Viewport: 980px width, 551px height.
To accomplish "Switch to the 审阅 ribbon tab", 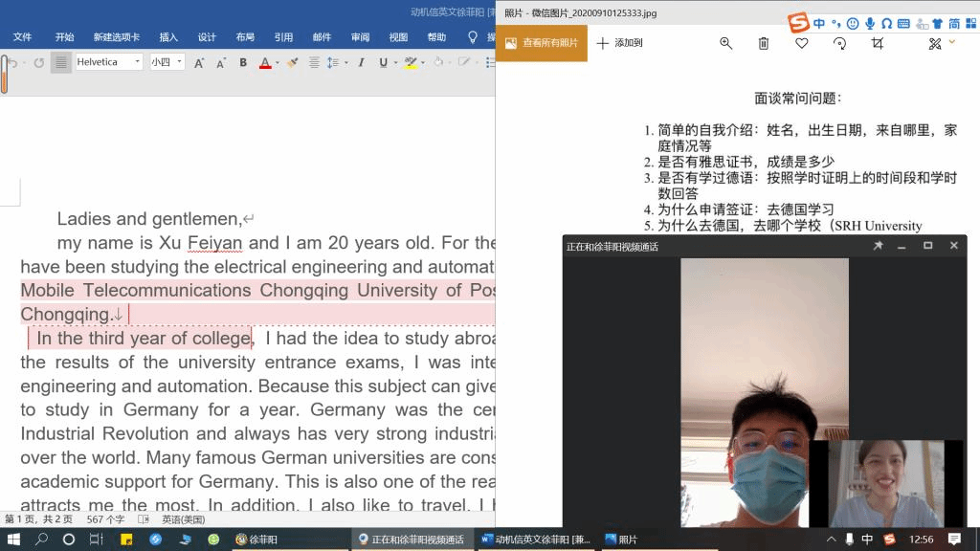I will pos(360,37).
